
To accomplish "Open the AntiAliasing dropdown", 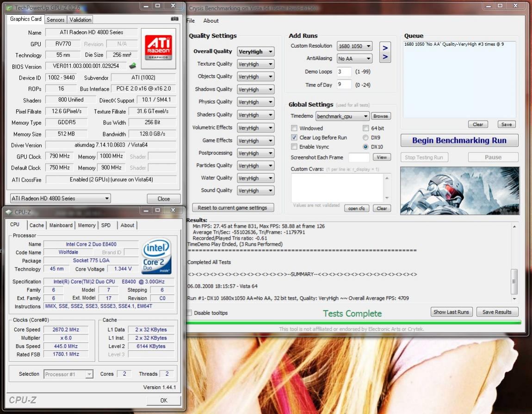I will tap(354, 59).
